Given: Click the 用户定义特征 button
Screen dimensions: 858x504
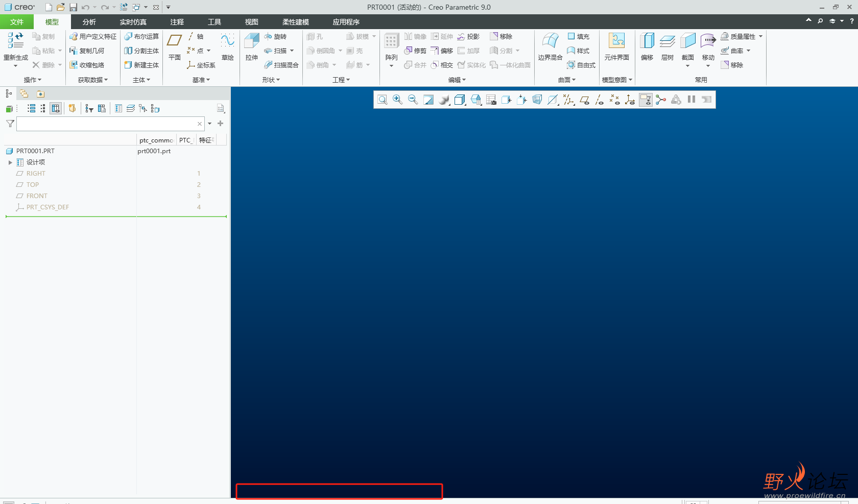Looking at the screenshot, I should click(93, 37).
